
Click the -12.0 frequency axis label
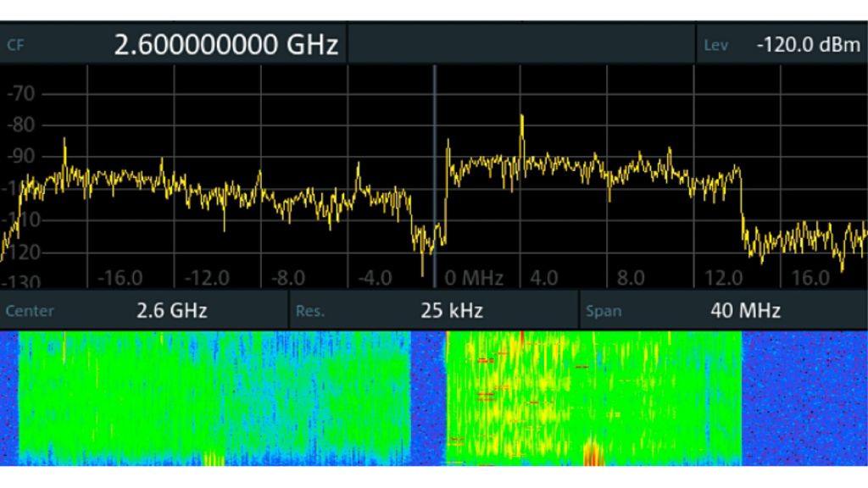click(x=207, y=278)
